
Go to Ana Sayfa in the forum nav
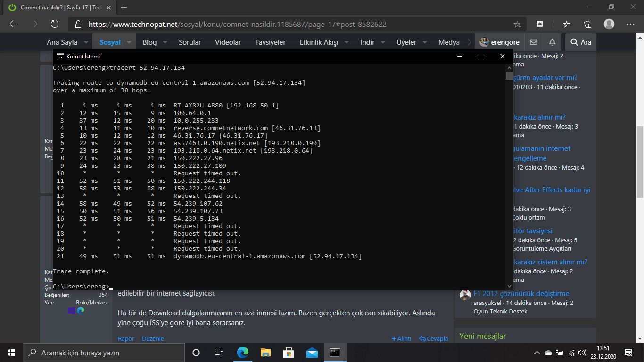[62, 42]
